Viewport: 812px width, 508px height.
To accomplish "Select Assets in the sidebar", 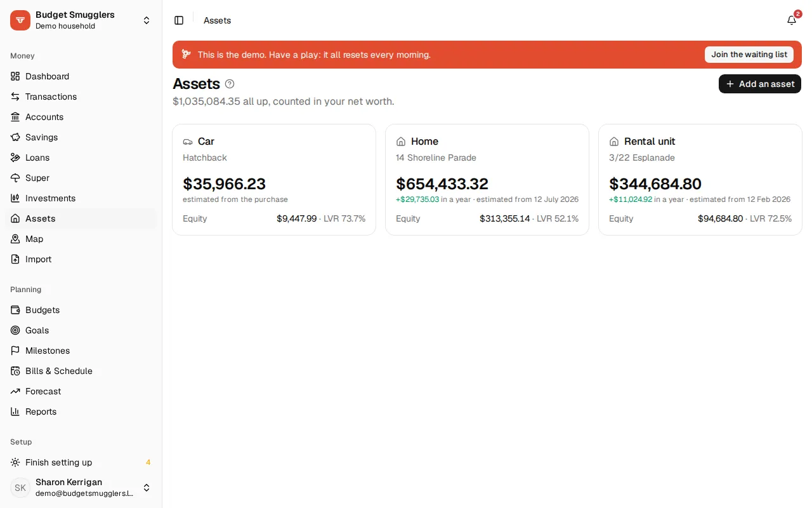I will [x=81, y=218].
